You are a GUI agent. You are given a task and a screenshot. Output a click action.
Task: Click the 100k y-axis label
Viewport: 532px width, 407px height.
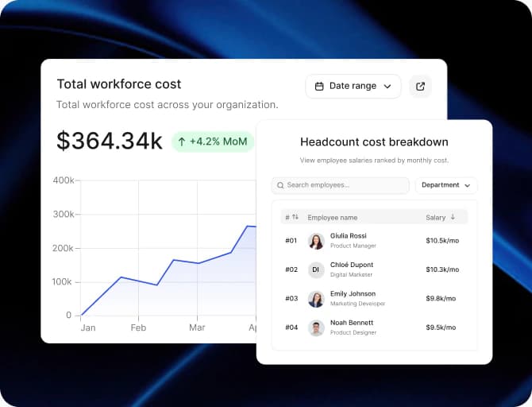pyautogui.click(x=62, y=281)
